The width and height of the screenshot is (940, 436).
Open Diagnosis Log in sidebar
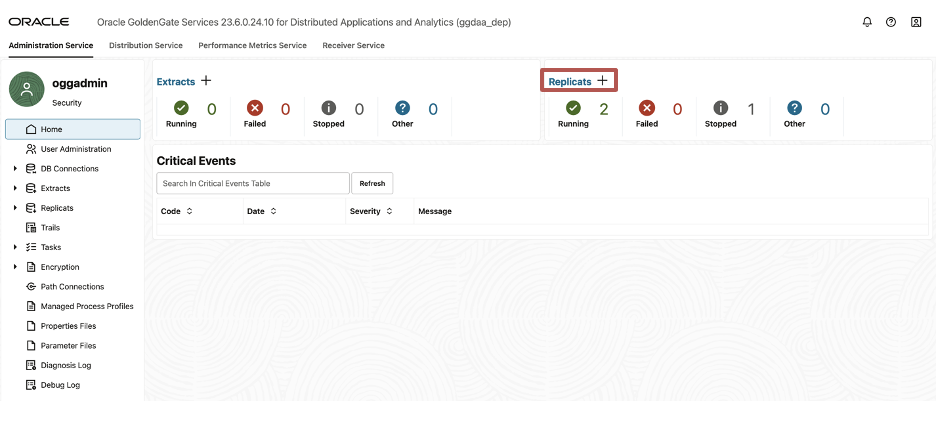[66, 365]
